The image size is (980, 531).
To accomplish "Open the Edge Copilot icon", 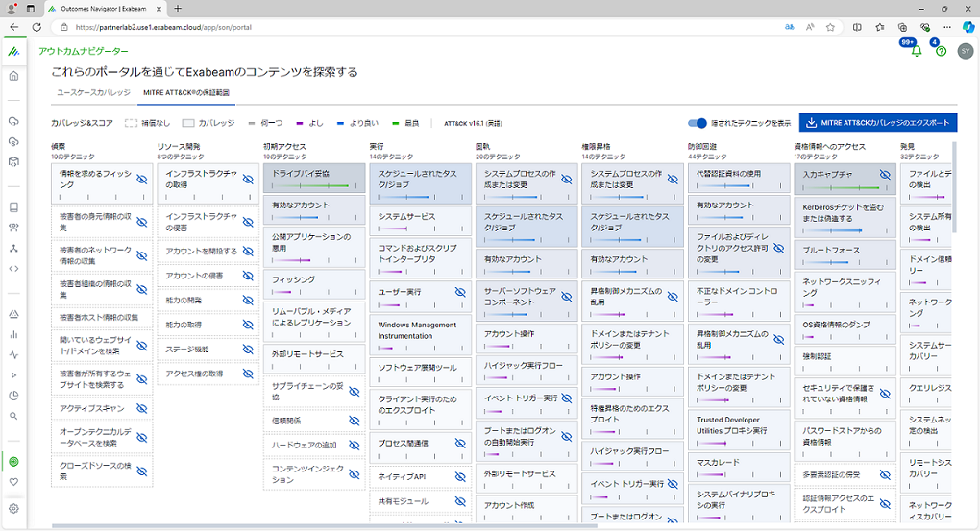I will click(x=968, y=27).
